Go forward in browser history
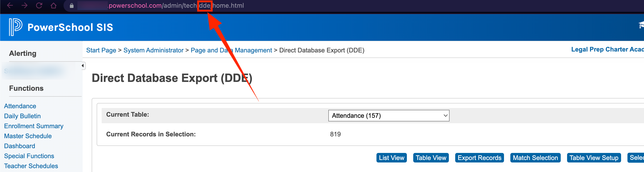Viewport: 644px width, 172px height. pyautogui.click(x=25, y=5)
